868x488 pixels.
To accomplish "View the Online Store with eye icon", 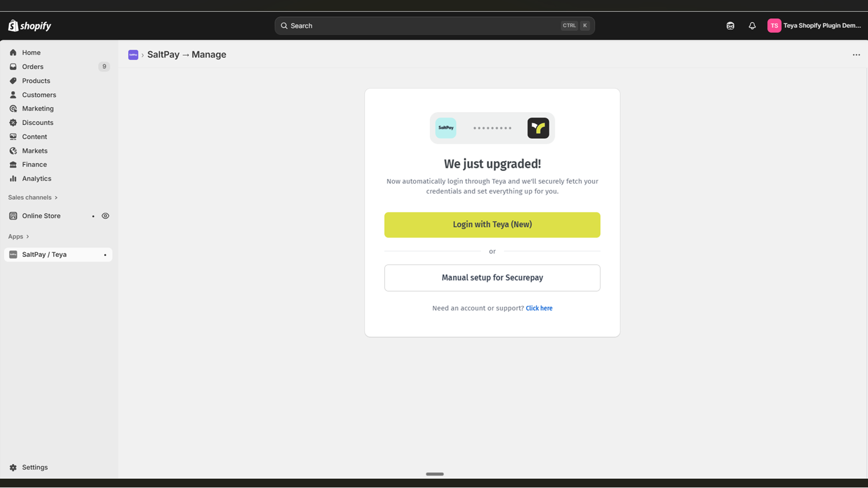I will coord(105,216).
